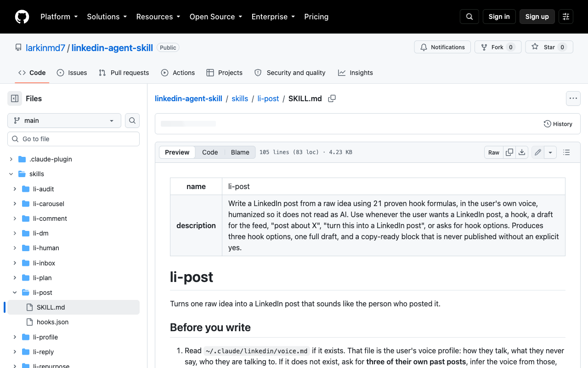The width and height of the screenshot is (588, 368).
Task: View file History
Action: pyautogui.click(x=558, y=124)
